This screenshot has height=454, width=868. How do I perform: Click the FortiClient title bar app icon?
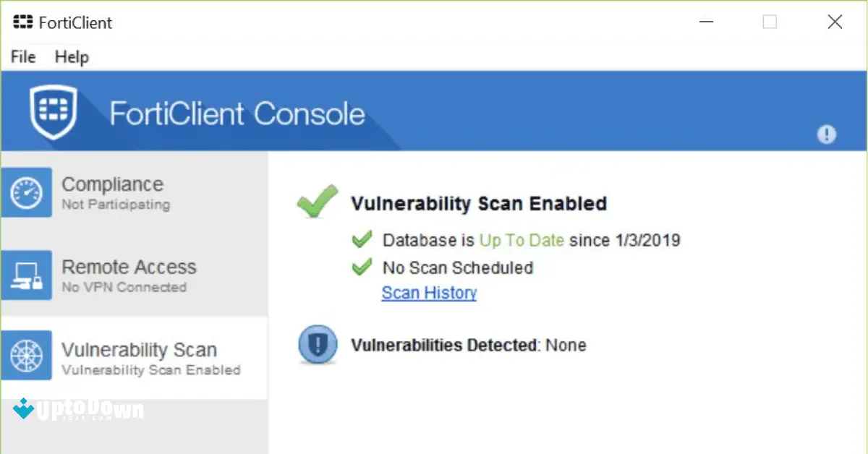(23, 22)
